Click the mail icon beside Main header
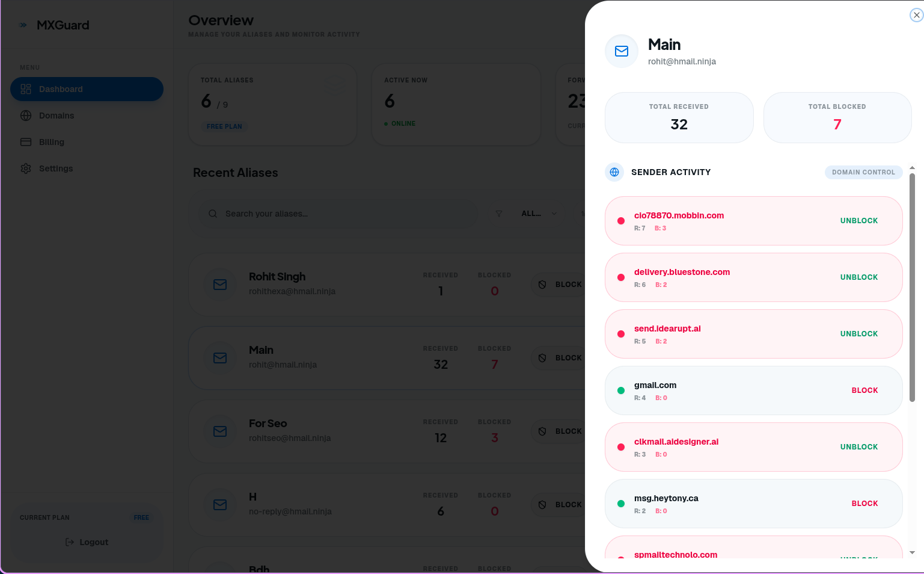924x574 pixels. pos(622,51)
